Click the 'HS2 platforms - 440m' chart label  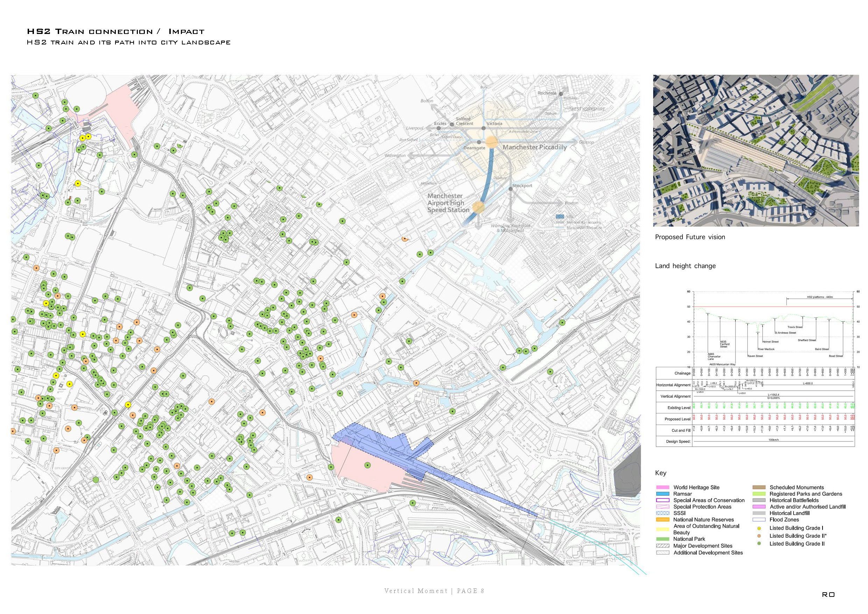coord(820,297)
